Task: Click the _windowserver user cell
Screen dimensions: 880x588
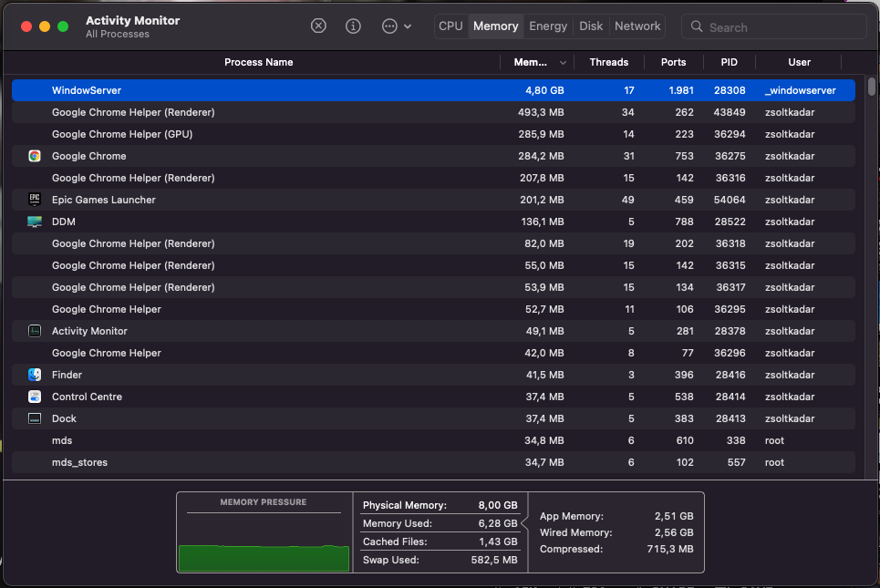Action: click(801, 90)
